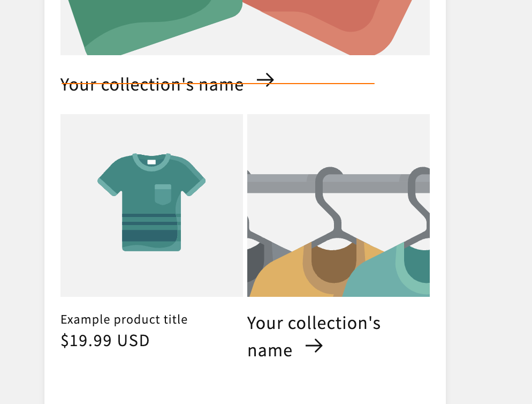
Task: Click the teal striped T-shirt icon
Action: [151, 203]
